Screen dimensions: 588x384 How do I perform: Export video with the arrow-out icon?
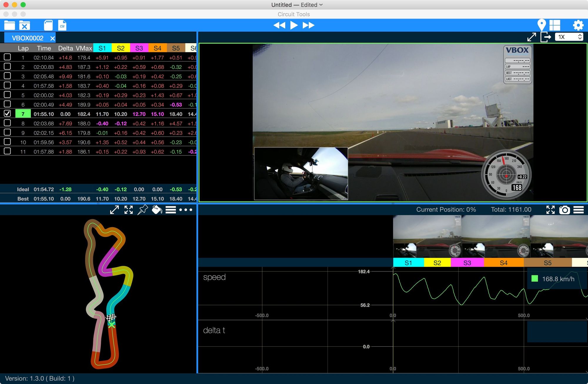coord(546,37)
